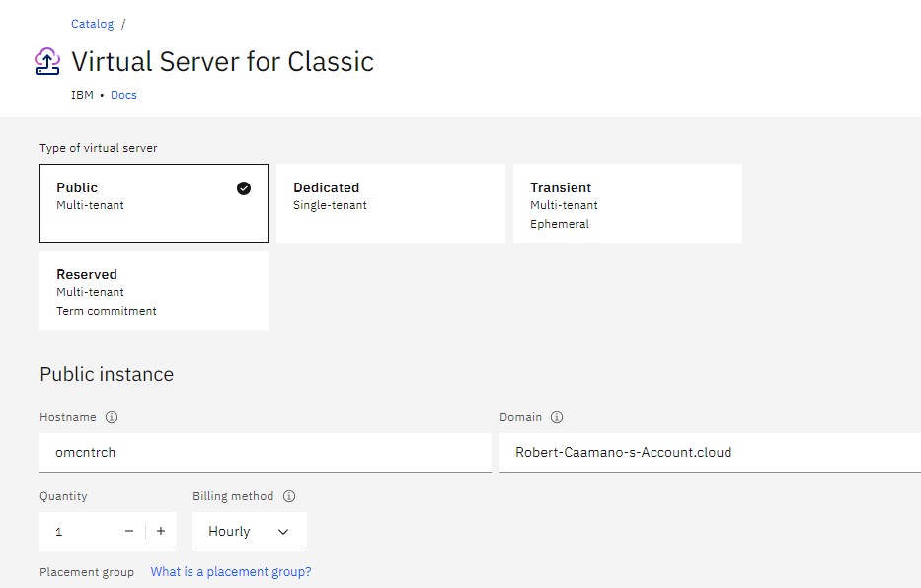Open the Docs link under the title

123,95
